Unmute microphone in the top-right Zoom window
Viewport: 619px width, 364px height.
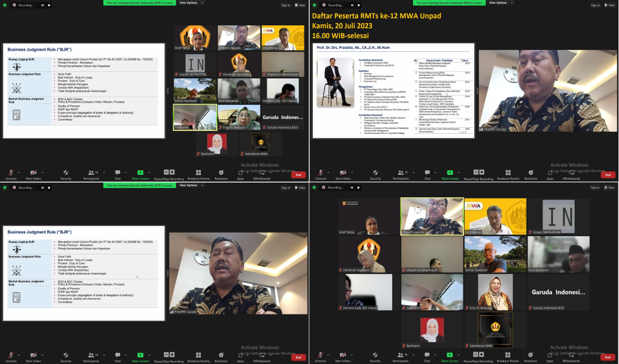320,174
